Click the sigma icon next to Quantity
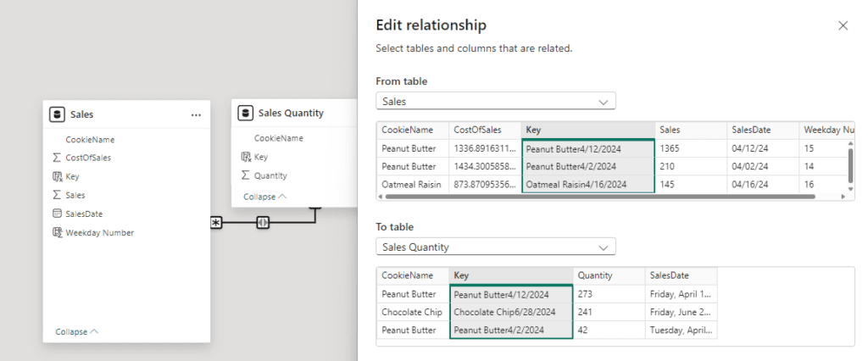The height and width of the screenshot is (361, 868). 245,175
